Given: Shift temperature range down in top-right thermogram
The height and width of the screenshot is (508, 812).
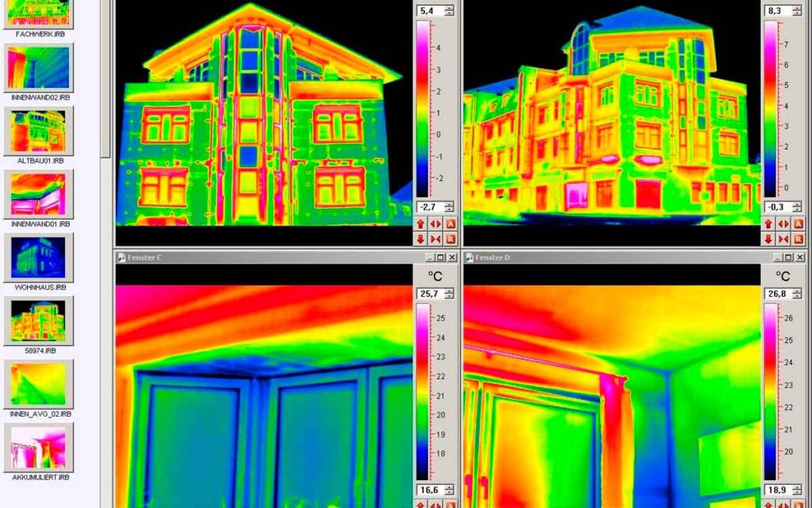Looking at the screenshot, I should coord(768,239).
